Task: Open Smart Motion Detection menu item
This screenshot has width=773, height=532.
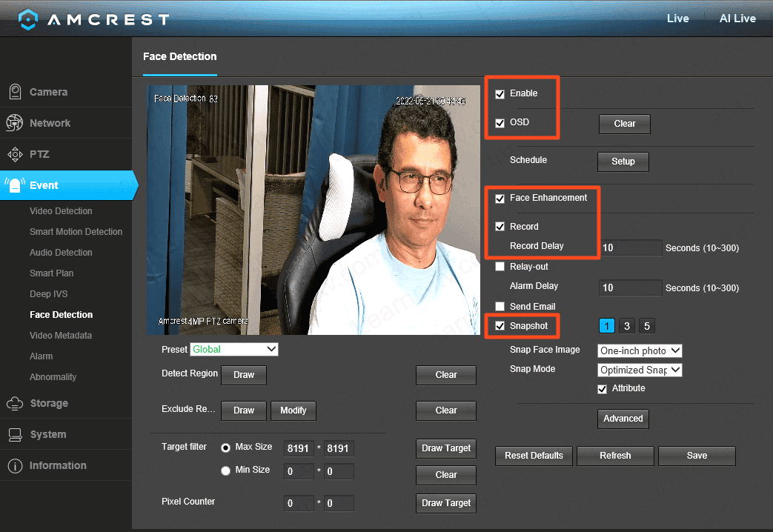Action: pos(76,232)
